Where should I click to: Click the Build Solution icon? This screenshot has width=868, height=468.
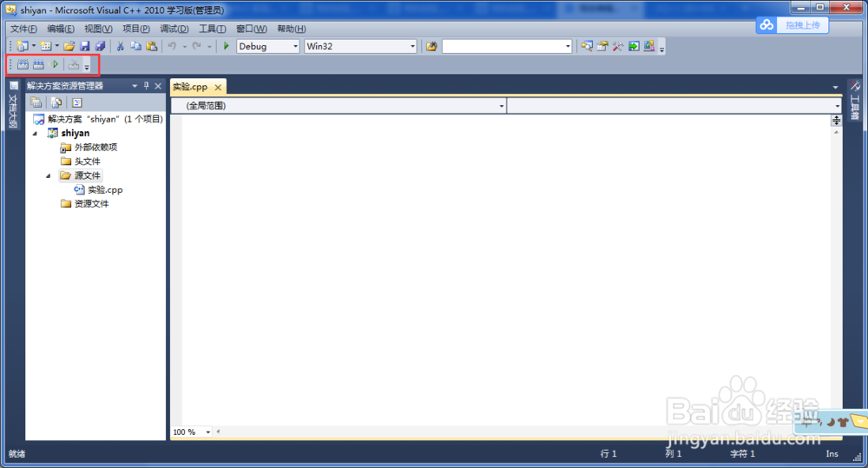38,64
